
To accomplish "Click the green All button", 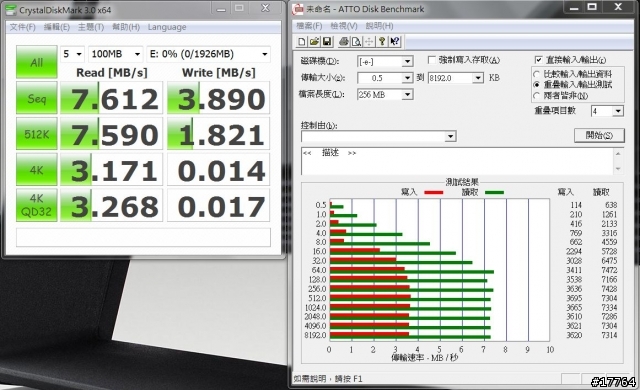I will (x=37, y=62).
